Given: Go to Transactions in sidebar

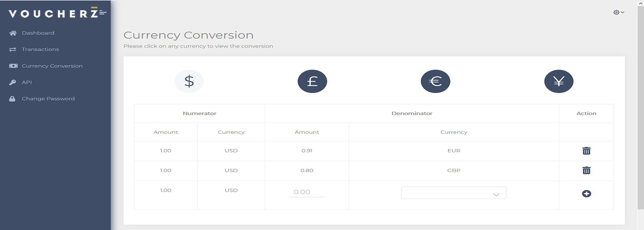Looking at the screenshot, I should (x=40, y=49).
